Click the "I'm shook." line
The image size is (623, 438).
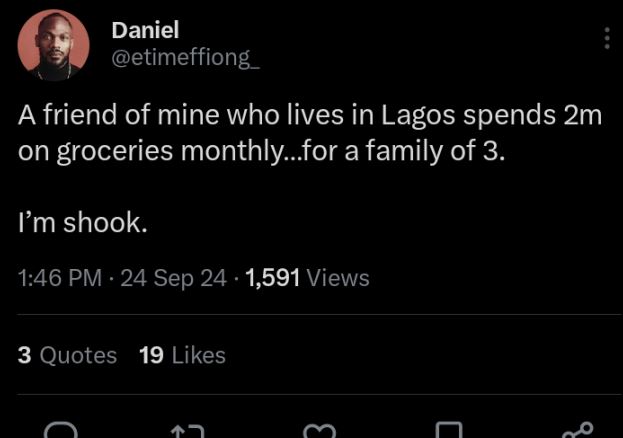(83, 224)
